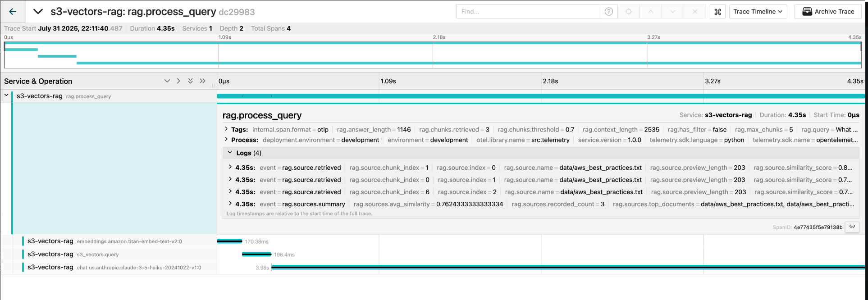868x300 pixels.
Task: Collapse all spans with double right chevron
Action: 202,81
